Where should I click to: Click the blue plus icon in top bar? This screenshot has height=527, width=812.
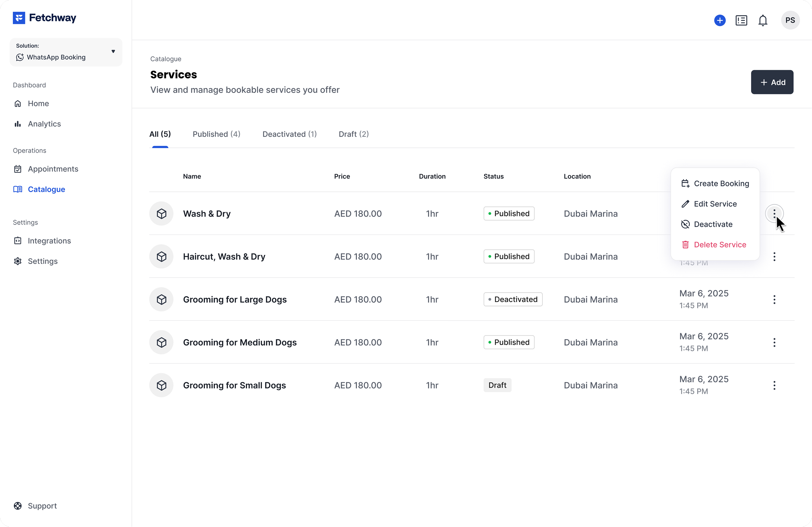pyautogui.click(x=720, y=20)
